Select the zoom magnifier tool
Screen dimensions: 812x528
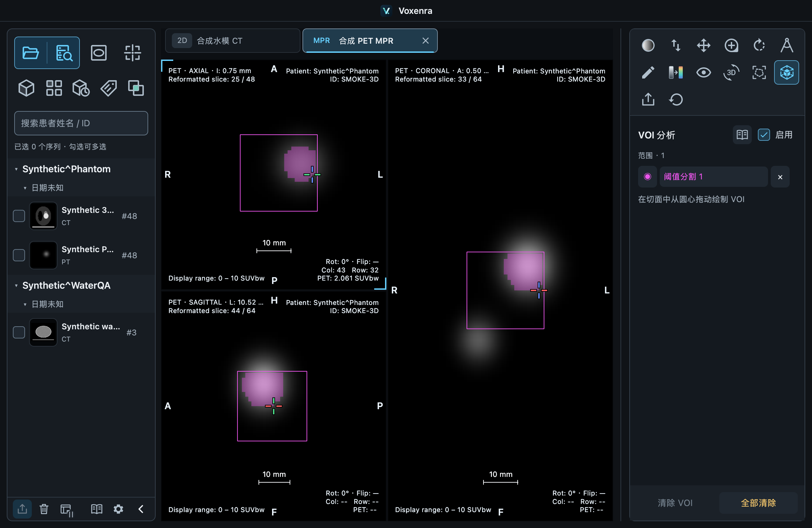731,45
